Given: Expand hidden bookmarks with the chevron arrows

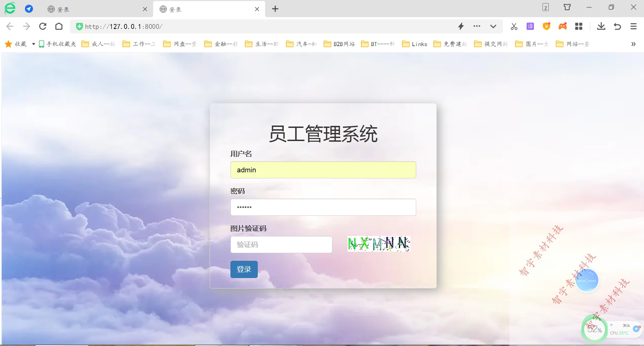Looking at the screenshot, I should [x=633, y=44].
